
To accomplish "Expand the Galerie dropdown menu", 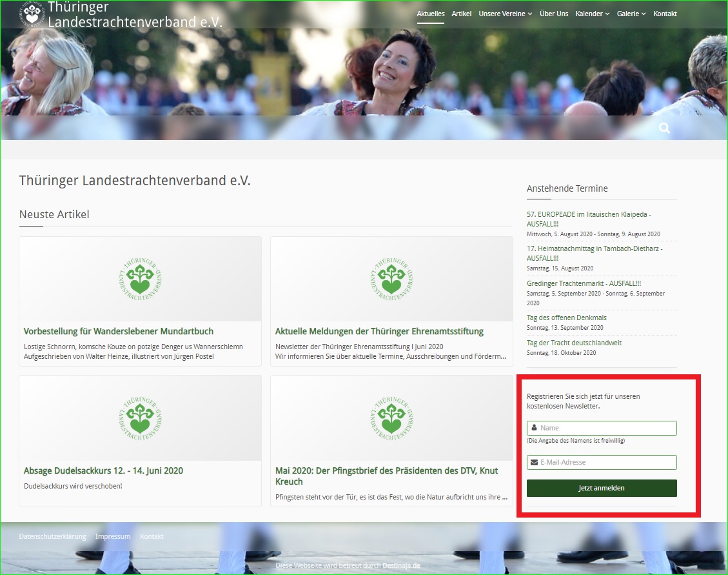I will 631,14.
